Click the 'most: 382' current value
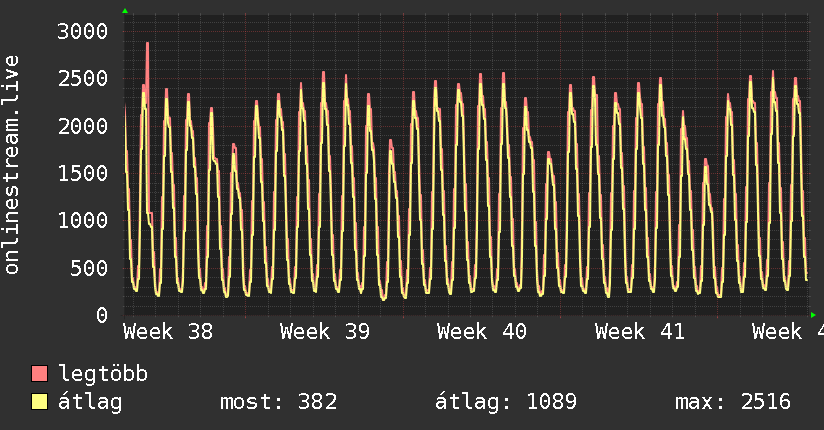This screenshot has width=824, height=430. tap(279, 402)
